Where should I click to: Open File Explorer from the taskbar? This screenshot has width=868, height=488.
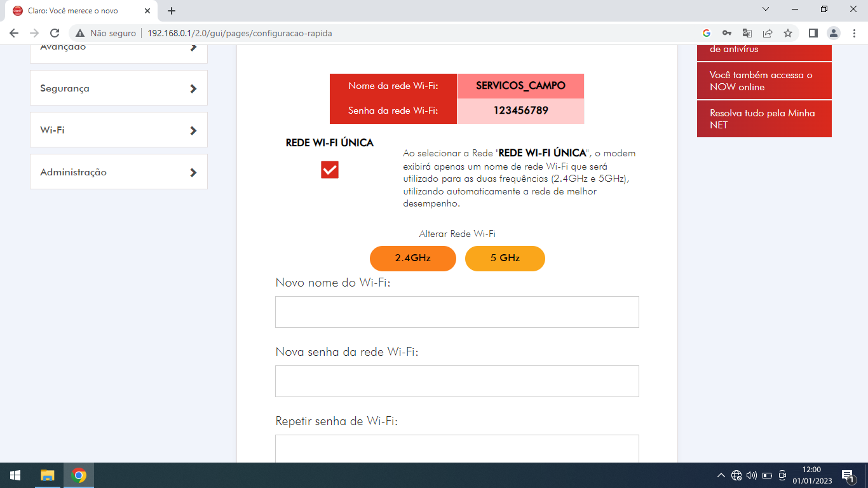[x=47, y=475]
